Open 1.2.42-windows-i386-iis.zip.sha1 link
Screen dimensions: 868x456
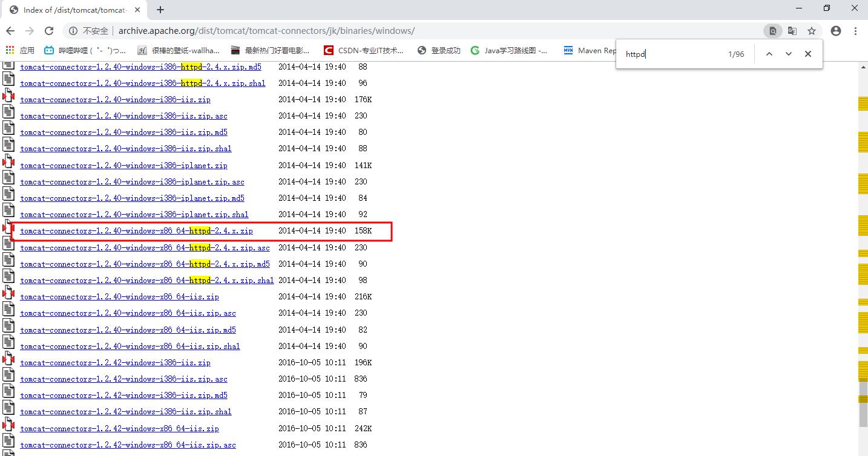coord(126,411)
